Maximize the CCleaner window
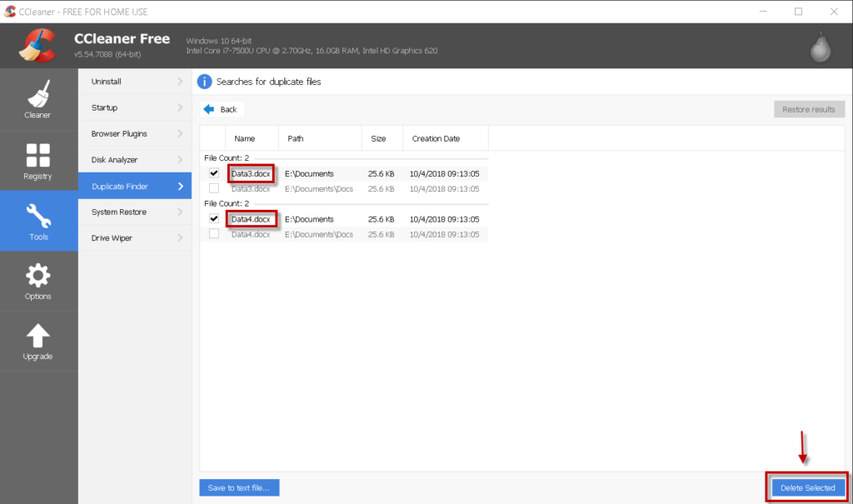This screenshot has height=504, width=853. 798,12
